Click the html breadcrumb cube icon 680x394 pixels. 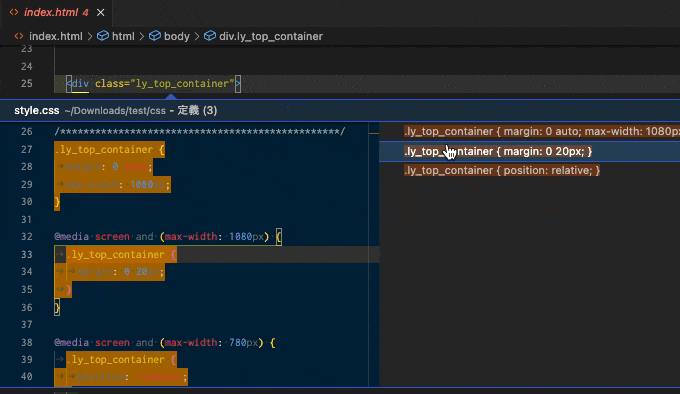(103, 36)
